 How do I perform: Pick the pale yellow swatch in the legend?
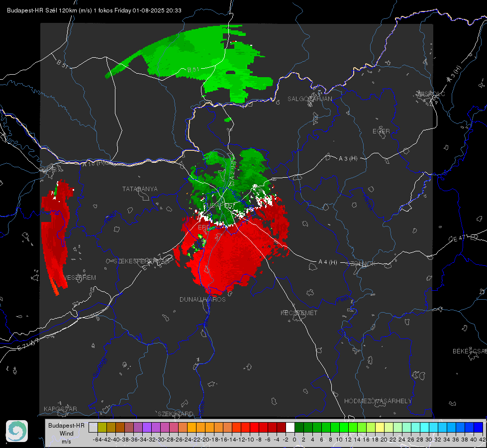click(x=380, y=427)
